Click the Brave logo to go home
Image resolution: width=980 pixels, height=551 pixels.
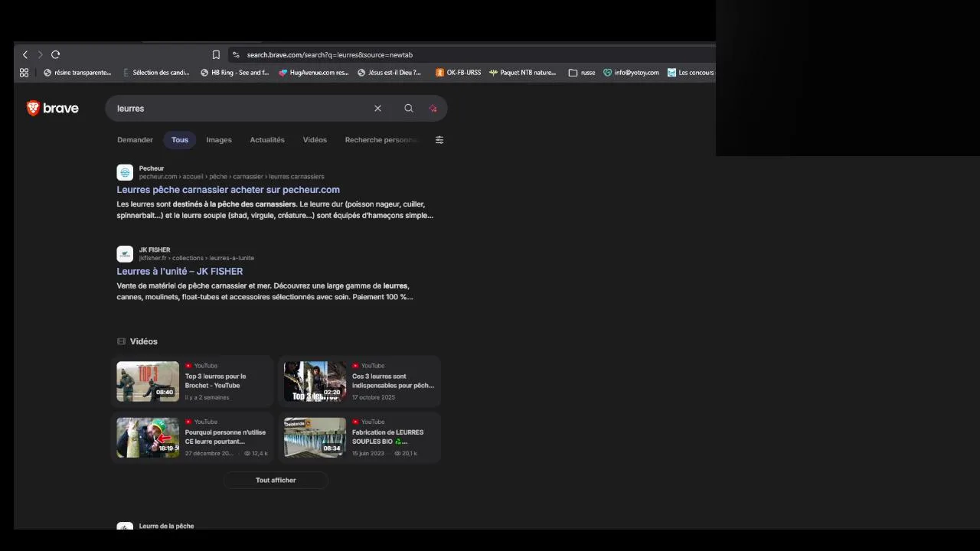point(53,109)
